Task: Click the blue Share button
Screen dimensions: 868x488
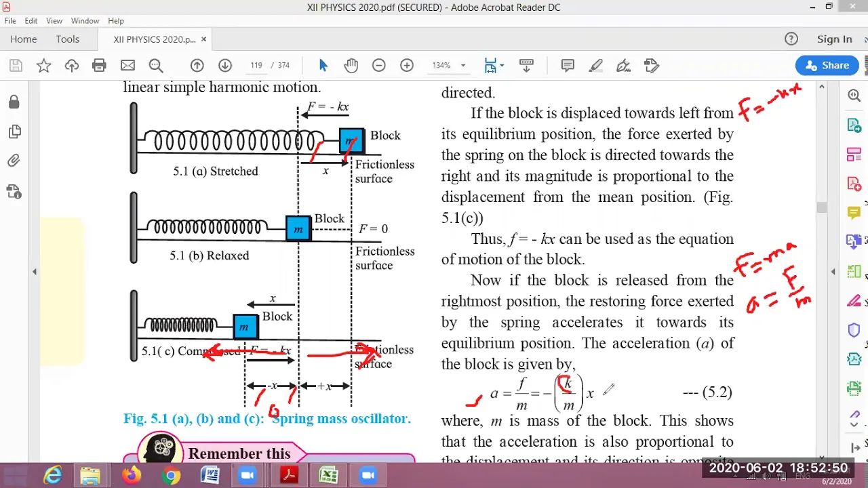Action: click(x=827, y=66)
